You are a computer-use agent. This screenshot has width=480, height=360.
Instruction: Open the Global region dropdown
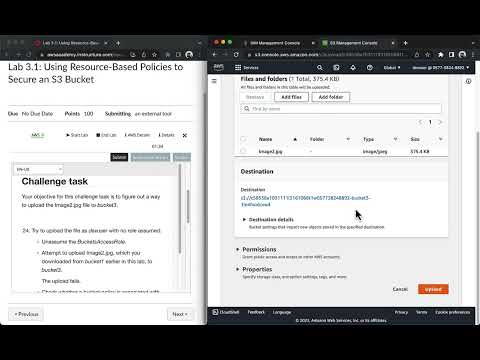tap(392, 68)
